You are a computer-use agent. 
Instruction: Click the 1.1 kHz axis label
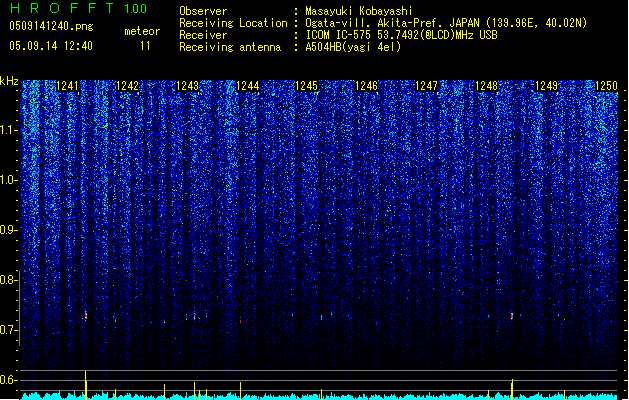point(9,130)
